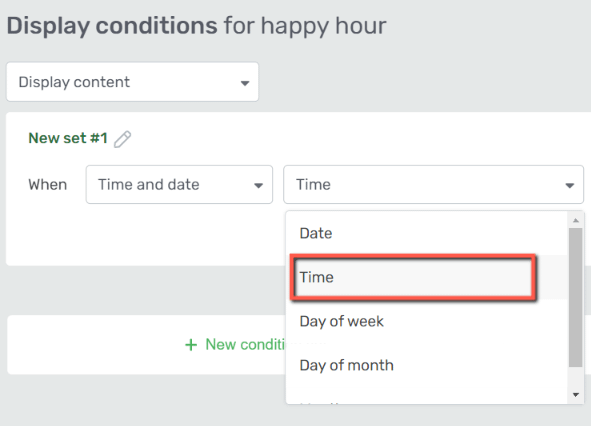This screenshot has height=426, width=591.
Task: Click the Display conditions for happy hour heading
Action: [x=196, y=26]
